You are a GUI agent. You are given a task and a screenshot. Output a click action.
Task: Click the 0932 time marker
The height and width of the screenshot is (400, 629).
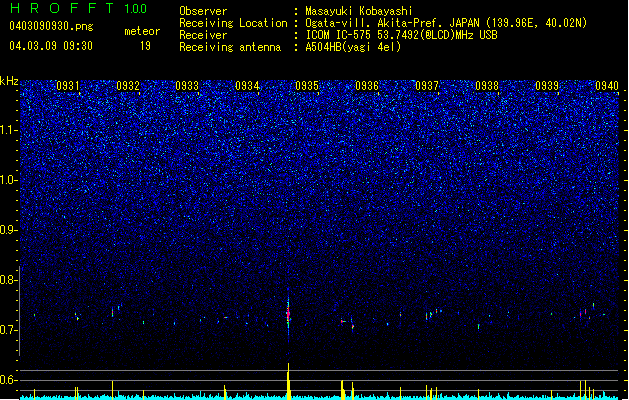(128, 86)
